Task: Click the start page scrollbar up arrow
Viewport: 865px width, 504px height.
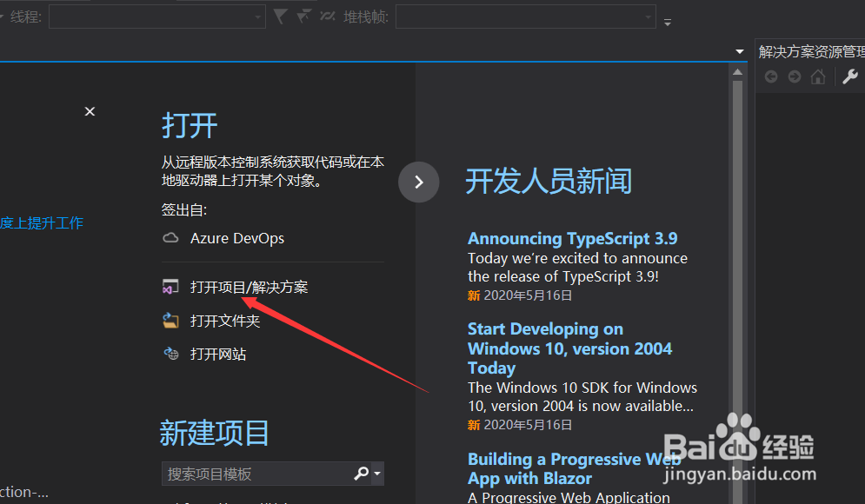Action: (737, 72)
